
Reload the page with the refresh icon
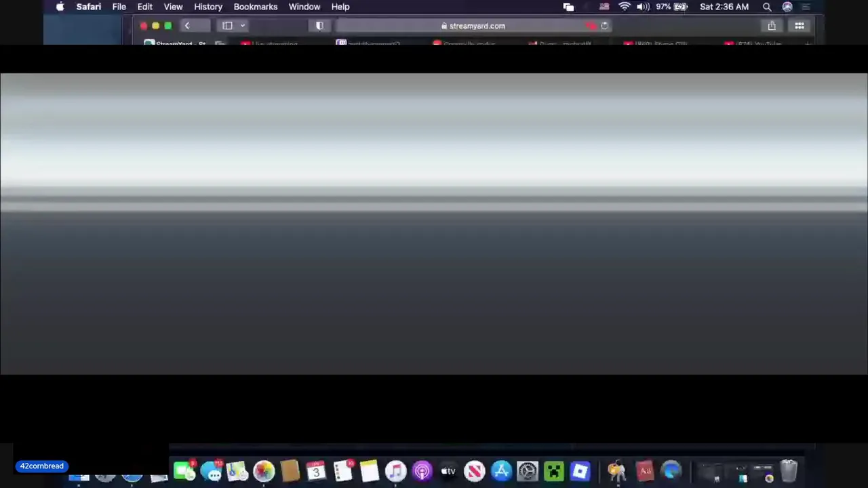tap(604, 26)
